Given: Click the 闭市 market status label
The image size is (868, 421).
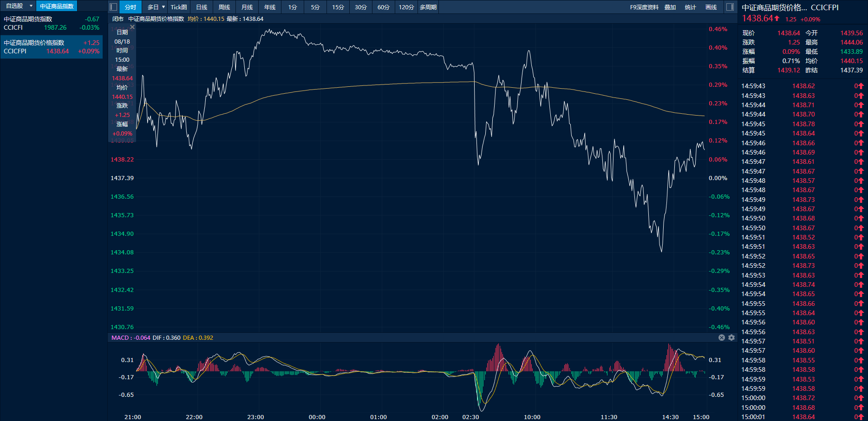Looking at the screenshot, I should (x=118, y=19).
